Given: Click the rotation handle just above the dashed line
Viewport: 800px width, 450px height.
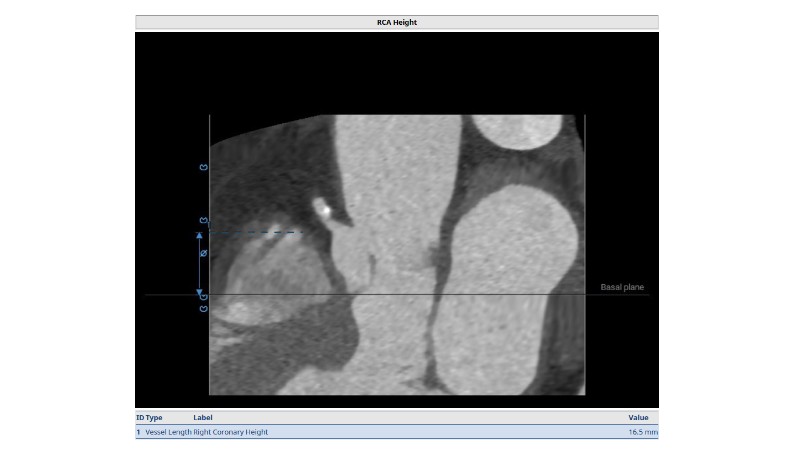Looking at the screenshot, I should click(x=204, y=221).
